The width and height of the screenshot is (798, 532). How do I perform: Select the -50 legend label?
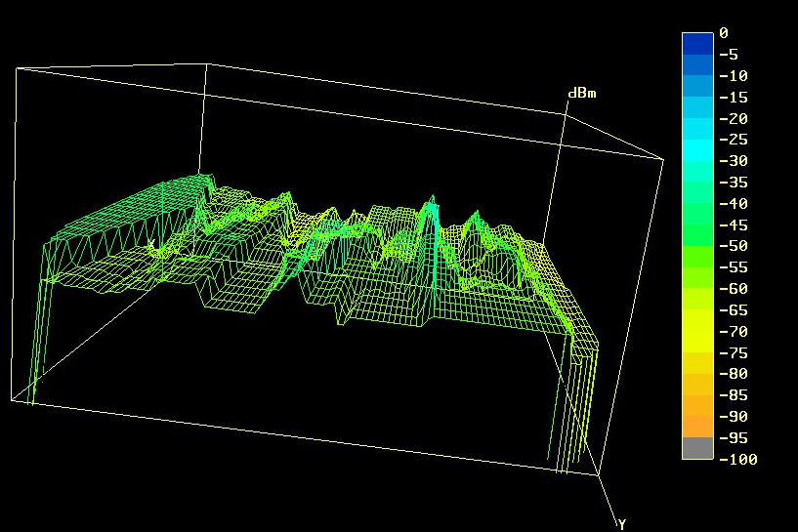click(734, 246)
